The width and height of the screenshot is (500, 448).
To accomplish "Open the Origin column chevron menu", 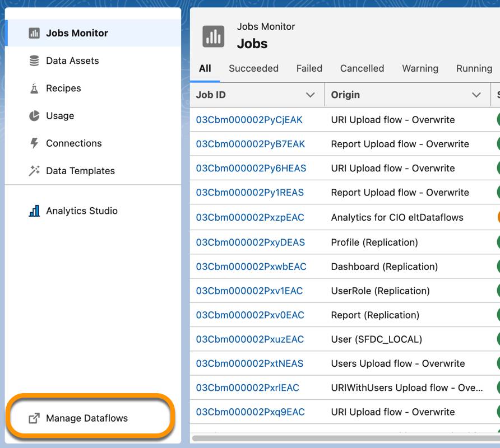I will tap(476, 95).
